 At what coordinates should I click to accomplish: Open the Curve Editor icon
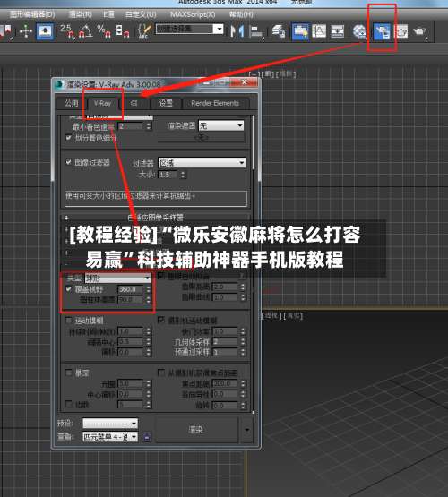(x=319, y=31)
